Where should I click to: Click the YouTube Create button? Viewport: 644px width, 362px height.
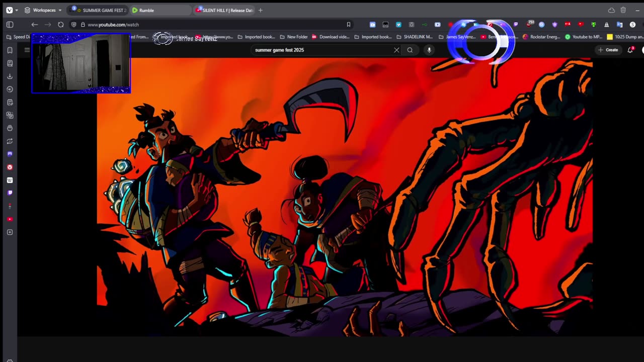coord(608,50)
